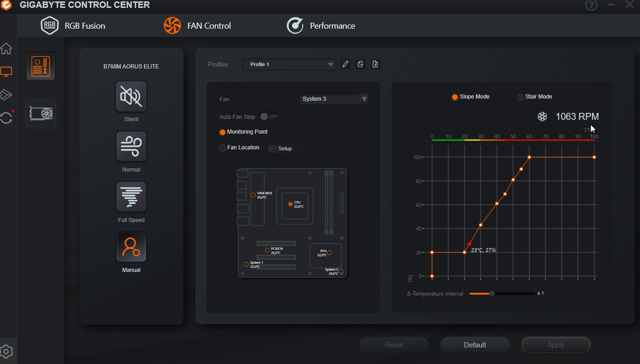Expand the System 3 fan dropdown
This screenshot has width=640, height=364.
coord(334,99)
